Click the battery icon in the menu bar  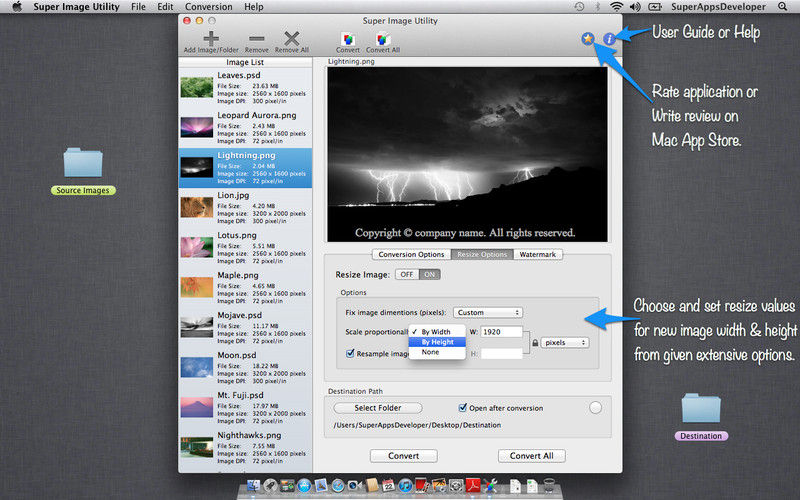click(x=655, y=7)
